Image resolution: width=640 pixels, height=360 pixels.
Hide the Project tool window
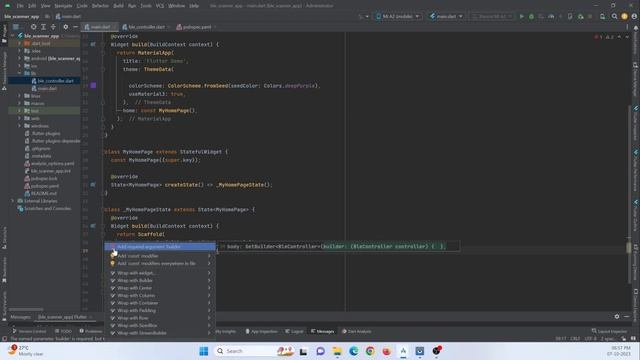tap(75, 27)
